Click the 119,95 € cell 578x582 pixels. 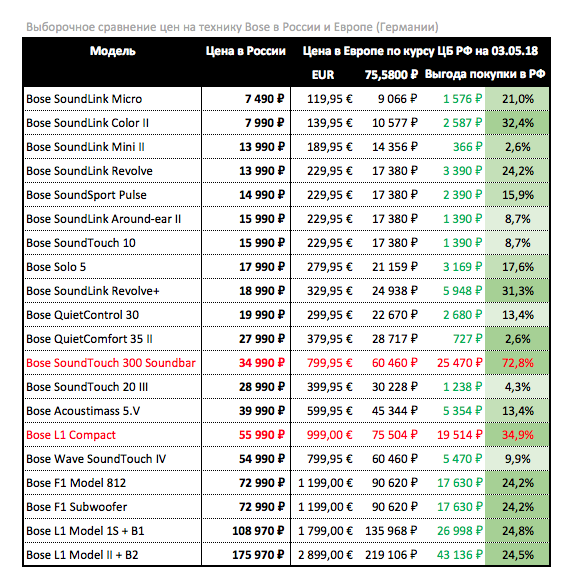point(330,99)
